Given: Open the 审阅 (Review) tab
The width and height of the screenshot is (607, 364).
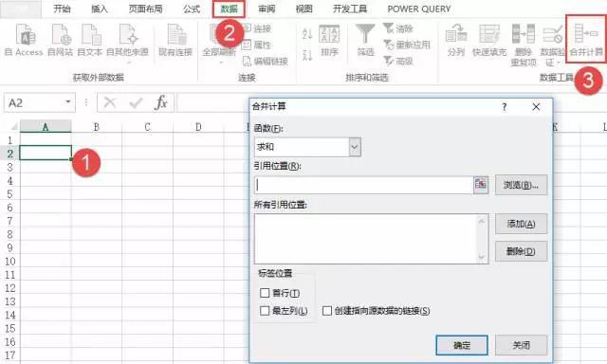Looking at the screenshot, I should pos(267,9).
